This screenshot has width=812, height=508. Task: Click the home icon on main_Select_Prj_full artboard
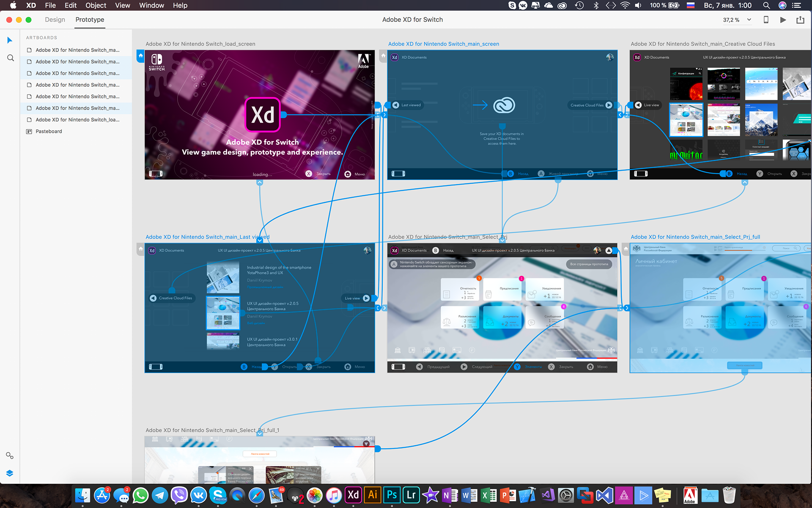[626, 249]
